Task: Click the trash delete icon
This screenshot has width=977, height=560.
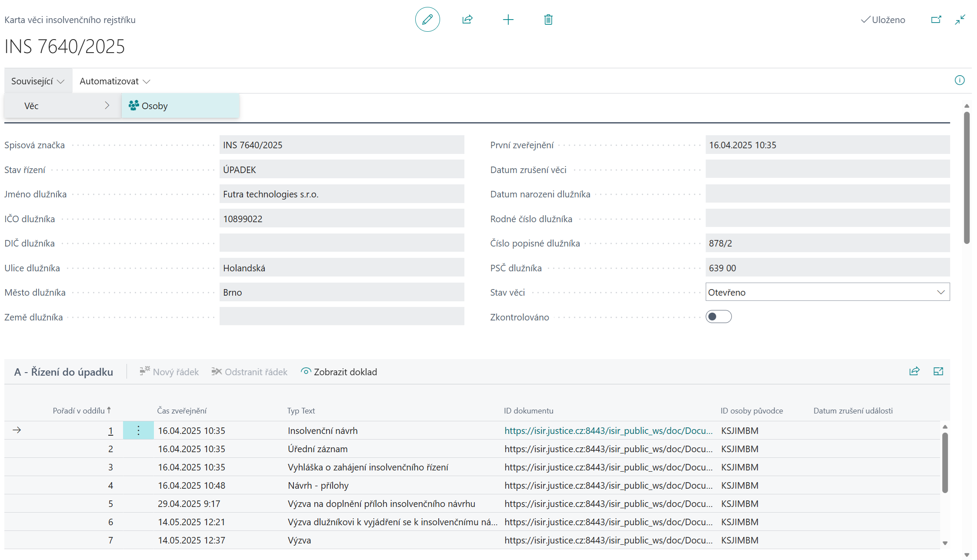Action: [x=548, y=20]
